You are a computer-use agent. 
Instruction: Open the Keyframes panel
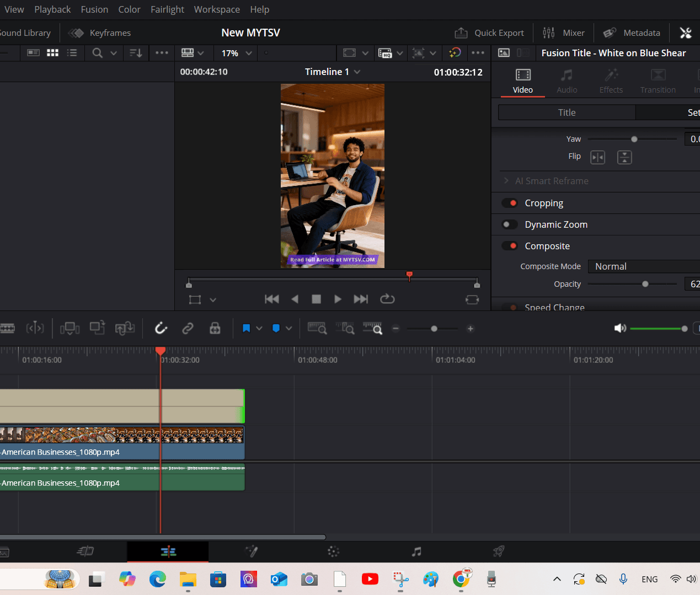(100, 33)
